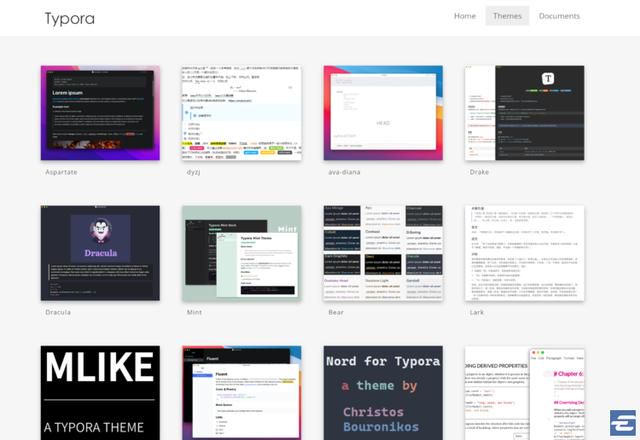Click the ava-diana theme name label

coord(344,172)
